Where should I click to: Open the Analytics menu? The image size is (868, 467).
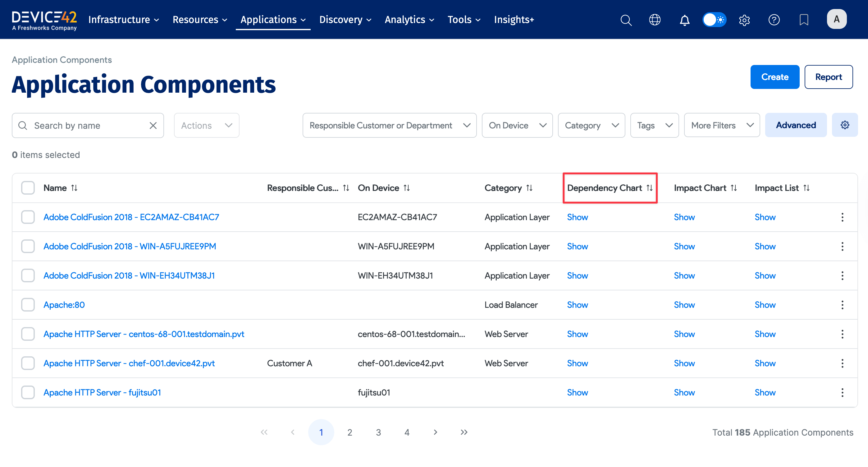(x=409, y=20)
